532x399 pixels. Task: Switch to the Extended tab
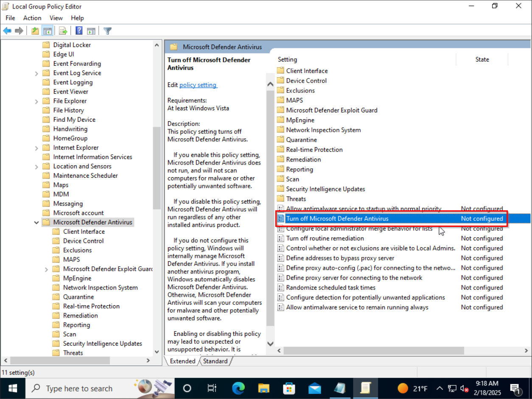pos(182,361)
